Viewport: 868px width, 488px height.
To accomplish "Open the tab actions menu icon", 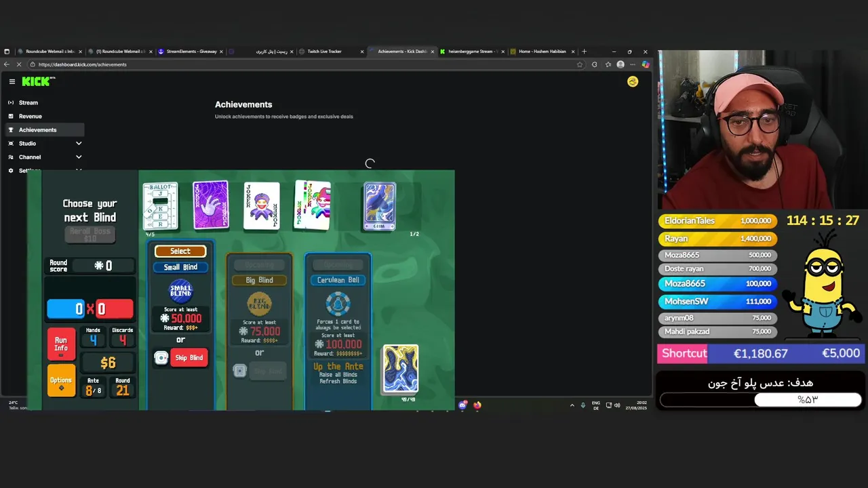I will pyautogui.click(x=7, y=52).
